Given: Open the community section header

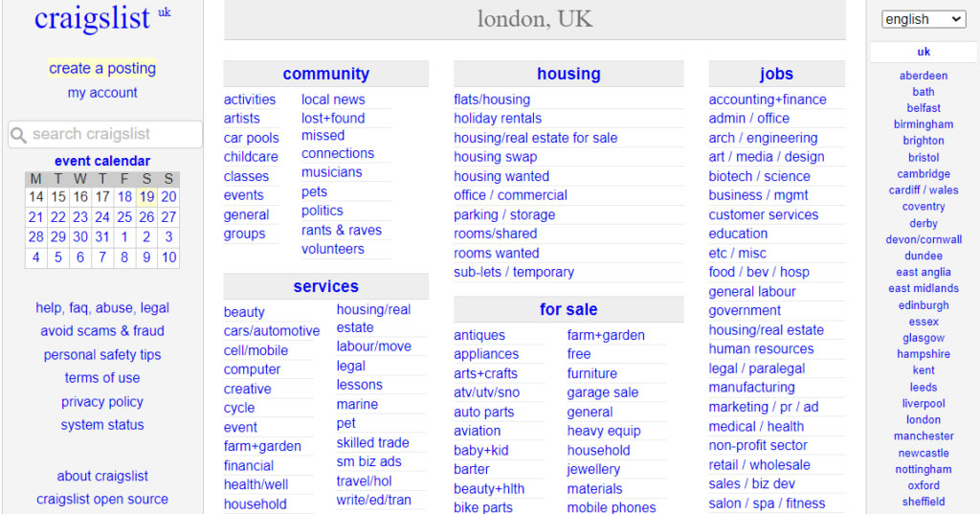Looking at the screenshot, I should click(x=325, y=74).
